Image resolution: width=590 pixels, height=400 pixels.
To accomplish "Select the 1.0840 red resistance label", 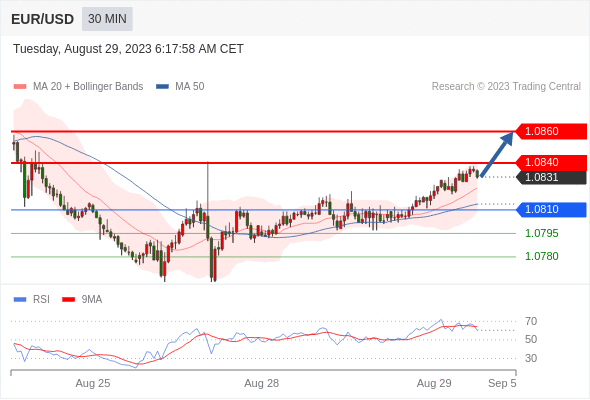I will 551,162.
